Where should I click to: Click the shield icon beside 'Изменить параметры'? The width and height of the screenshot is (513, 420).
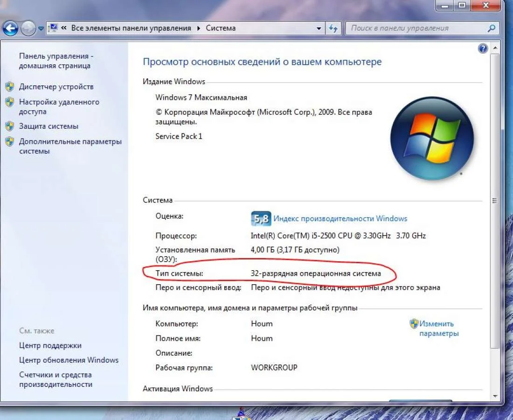coord(414,324)
